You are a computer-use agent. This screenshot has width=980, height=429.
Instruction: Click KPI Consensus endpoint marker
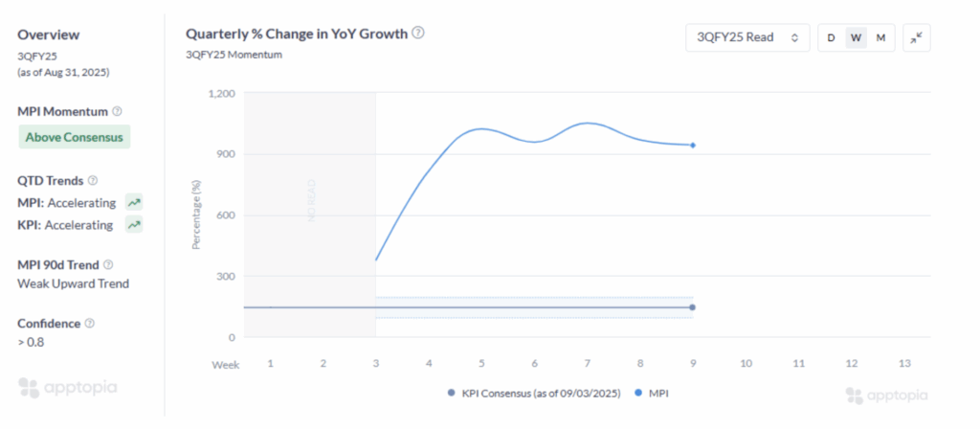(x=692, y=307)
